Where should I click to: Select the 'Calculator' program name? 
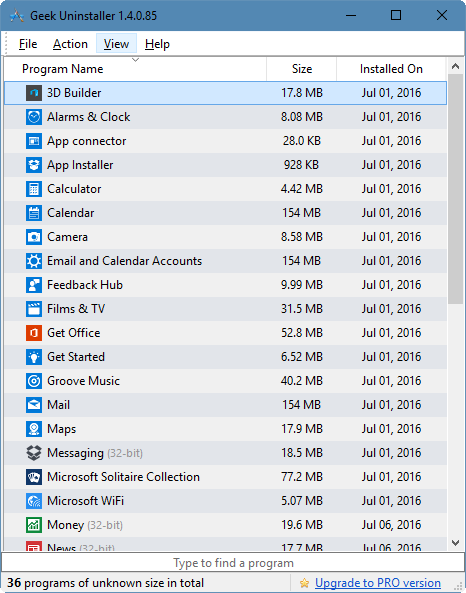tap(74, 189)
